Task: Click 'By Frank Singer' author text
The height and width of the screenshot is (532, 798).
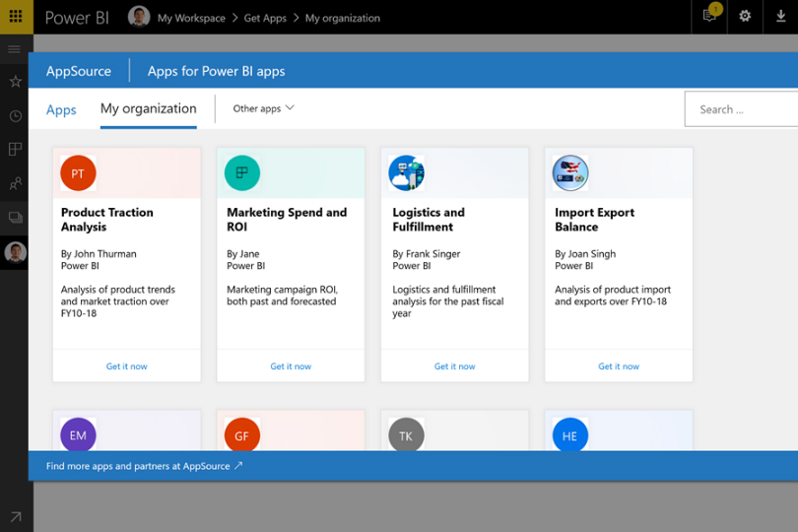Action: pos(427,253)
